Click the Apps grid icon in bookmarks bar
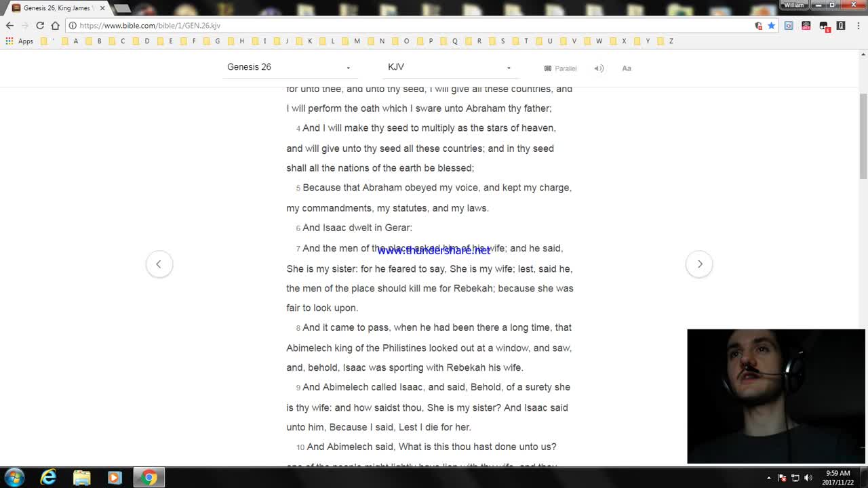This screenshot has width=868, height=488. [9, 41]
